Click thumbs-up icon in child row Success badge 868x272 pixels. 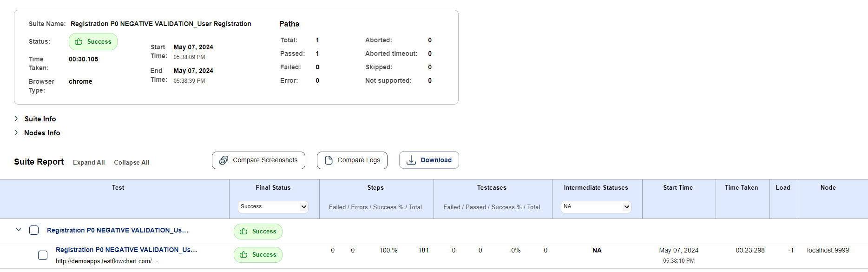243,255
